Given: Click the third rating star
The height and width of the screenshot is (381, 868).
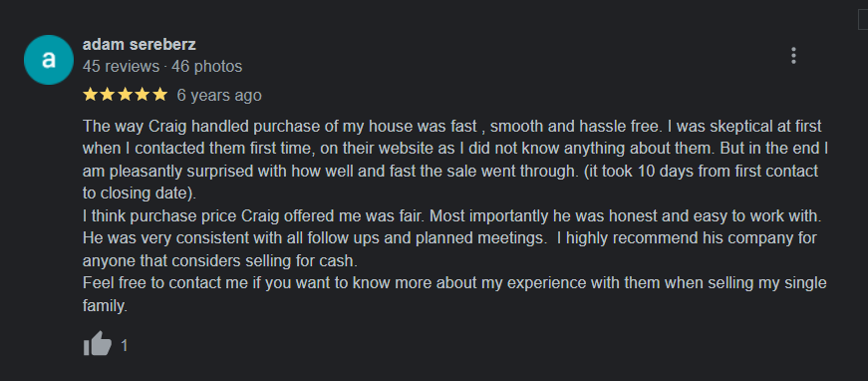Looking at the screenshot, I should click(x=126, y=95).
